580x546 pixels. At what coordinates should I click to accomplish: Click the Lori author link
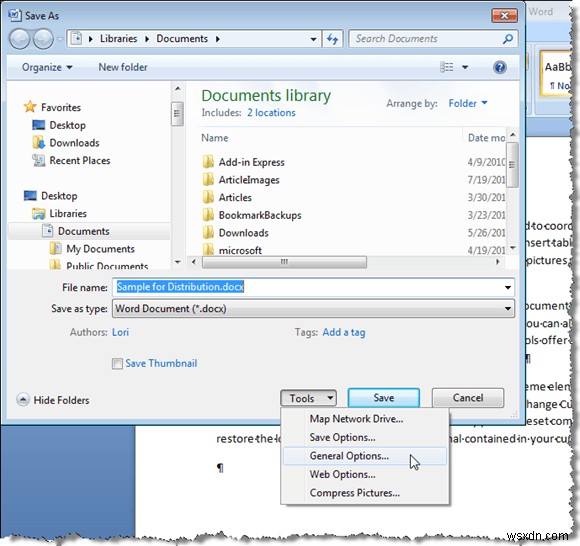[x=120, y=332]
